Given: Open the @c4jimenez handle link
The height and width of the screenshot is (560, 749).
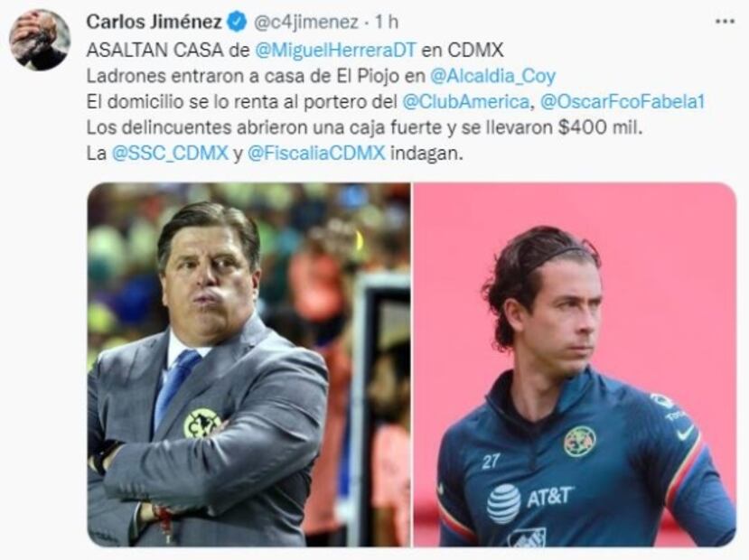Looking at the screenshot, I should pyautogui.click(x=304, y=23).
